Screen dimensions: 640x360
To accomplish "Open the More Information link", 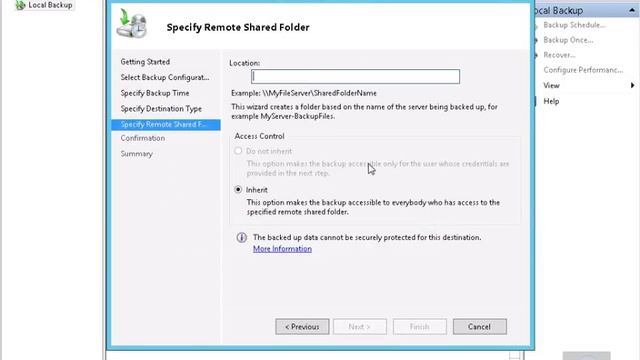I will pyautogui.click(x=282, y=249).
